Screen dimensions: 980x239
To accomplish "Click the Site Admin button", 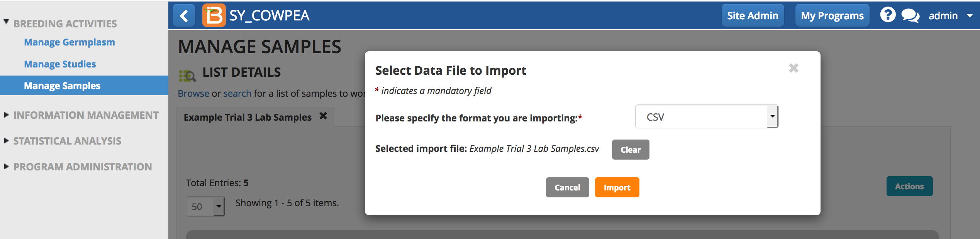I will coord(753,16).
